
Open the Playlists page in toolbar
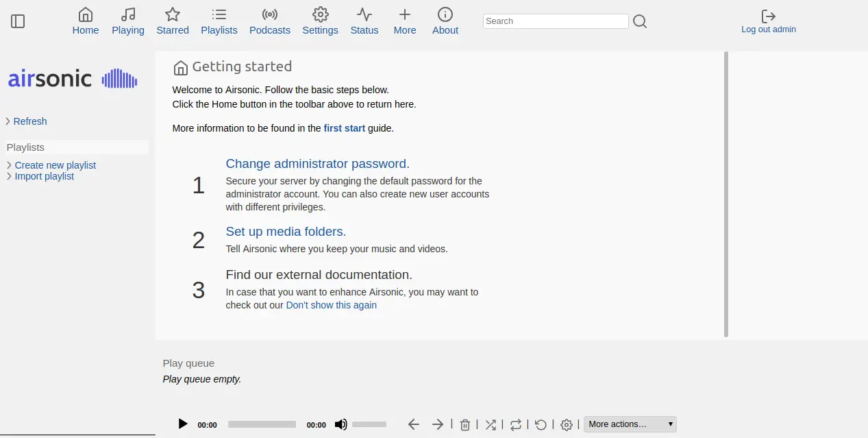pos(219,21)
